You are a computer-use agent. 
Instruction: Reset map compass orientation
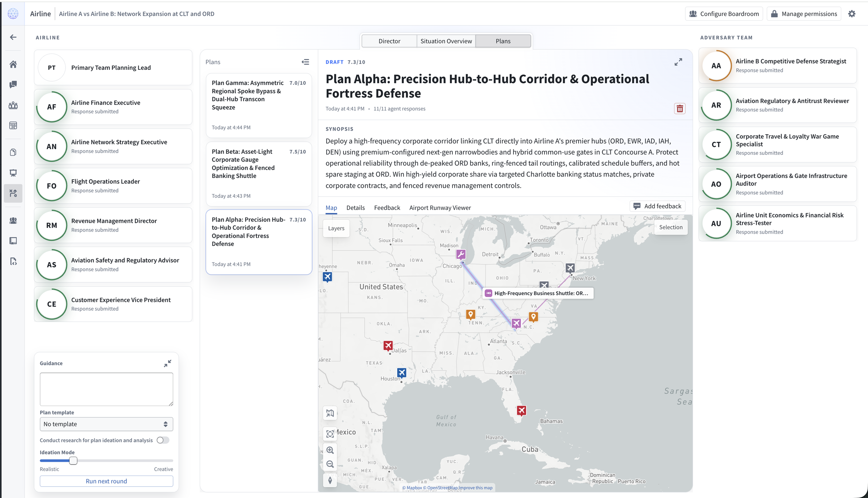coord(330,480)
